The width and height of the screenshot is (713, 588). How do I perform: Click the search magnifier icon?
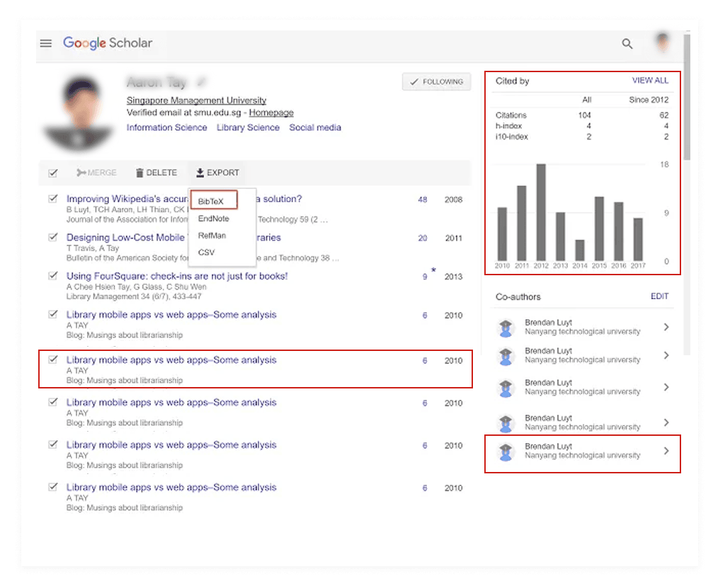pos(627,44)
